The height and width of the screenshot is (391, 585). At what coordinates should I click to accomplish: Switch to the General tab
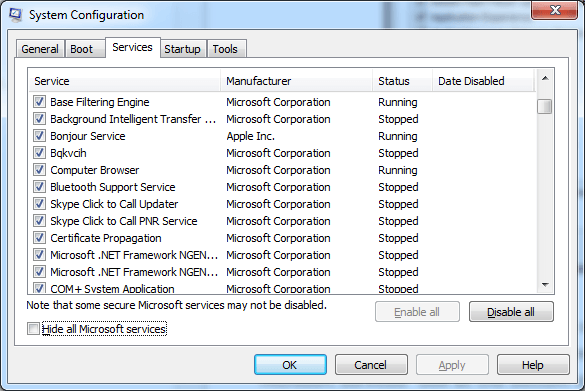pos(40,49)
